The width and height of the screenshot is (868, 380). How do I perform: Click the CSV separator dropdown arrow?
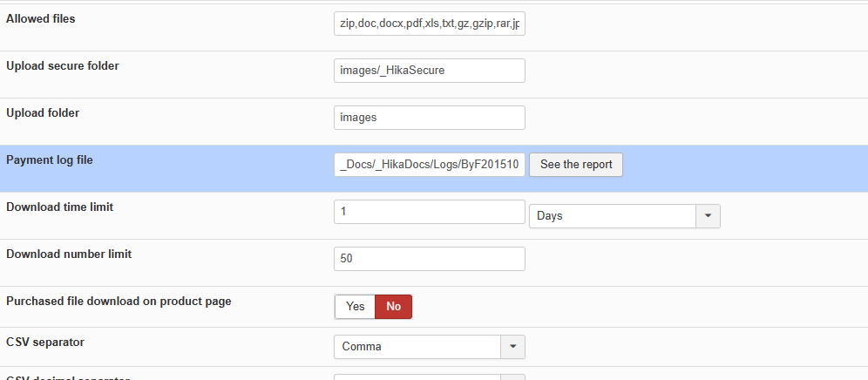pos(512,347)
